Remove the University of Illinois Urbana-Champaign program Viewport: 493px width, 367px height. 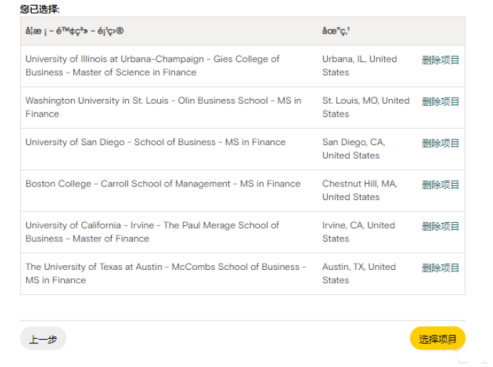point(440,60)
